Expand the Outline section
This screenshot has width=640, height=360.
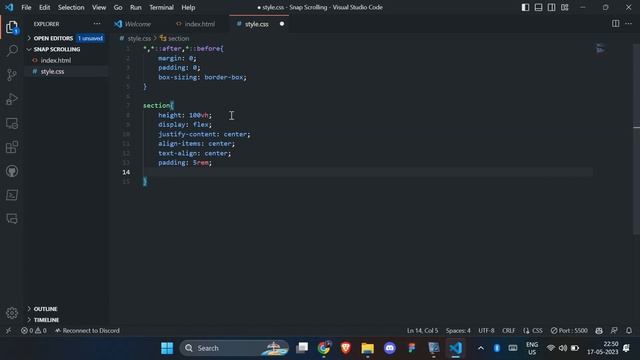(x=45, y=309)
